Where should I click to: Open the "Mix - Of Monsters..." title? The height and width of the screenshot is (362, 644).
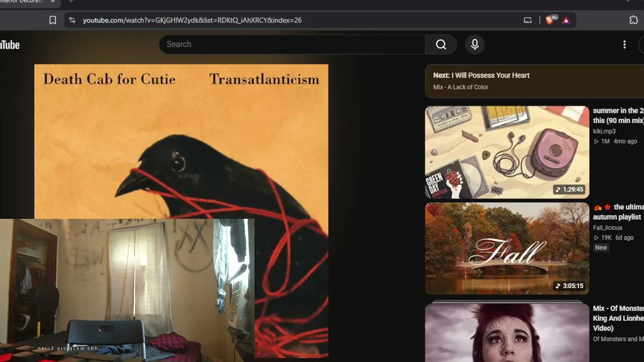click(618, 318)
